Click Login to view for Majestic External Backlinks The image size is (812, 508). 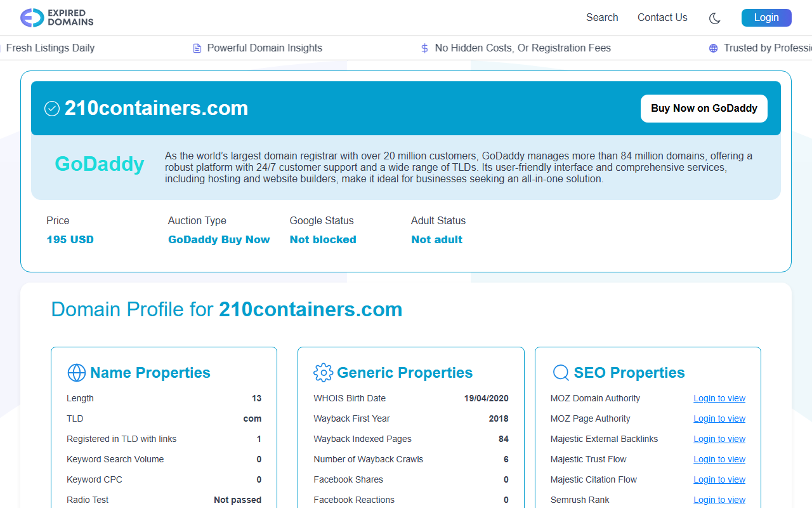(719, 439)
